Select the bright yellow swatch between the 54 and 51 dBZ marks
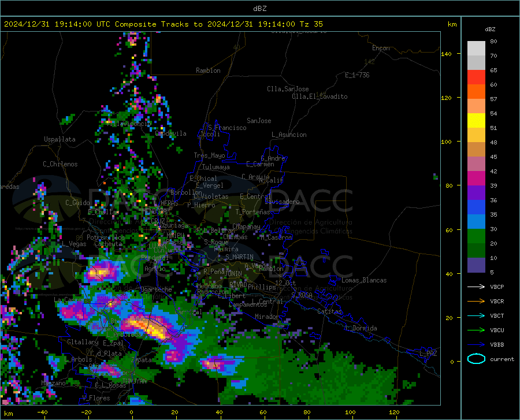 click(x=476, y=121)
